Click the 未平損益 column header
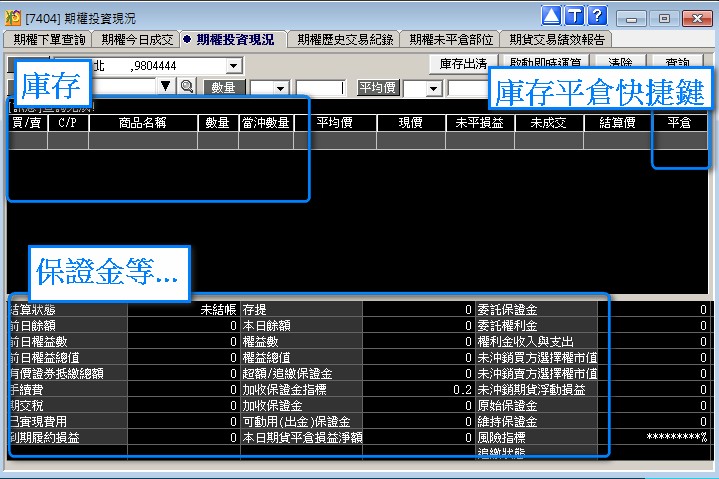Viewport: 719px width, 479px height. tap(480, 123)
